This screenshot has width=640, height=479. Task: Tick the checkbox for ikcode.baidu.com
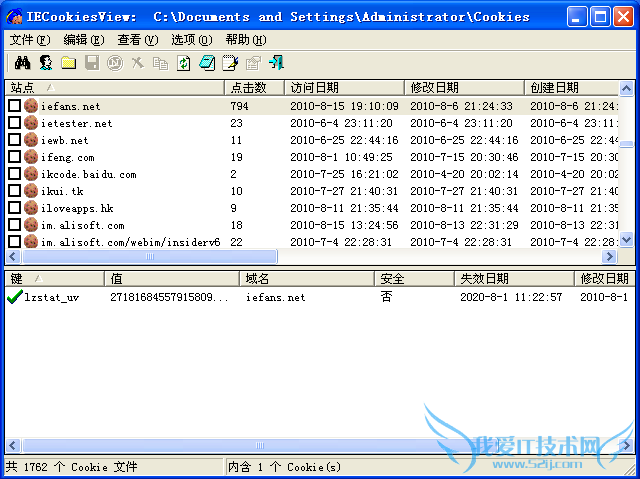pos(15,173)
